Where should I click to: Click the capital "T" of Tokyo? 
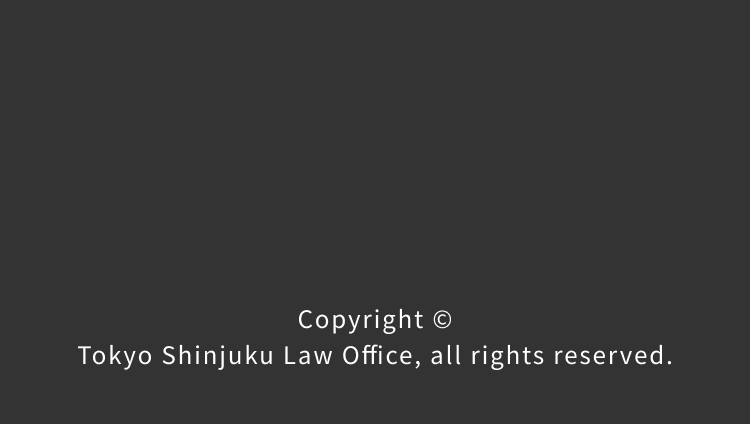[x=85, y=356]
